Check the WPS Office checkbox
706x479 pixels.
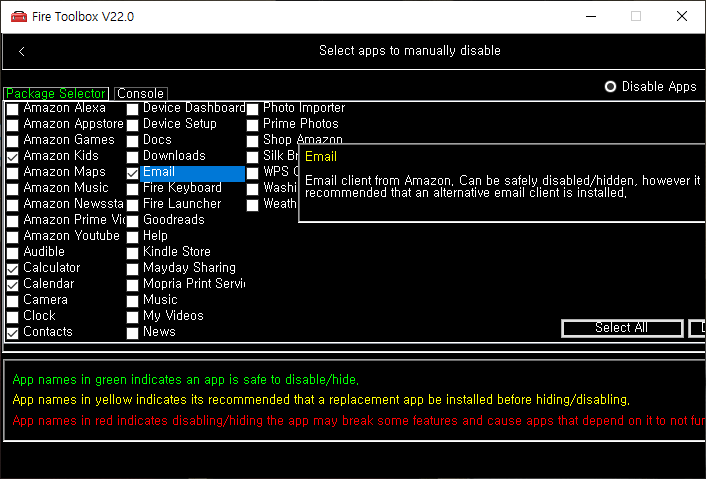[253, 173]
